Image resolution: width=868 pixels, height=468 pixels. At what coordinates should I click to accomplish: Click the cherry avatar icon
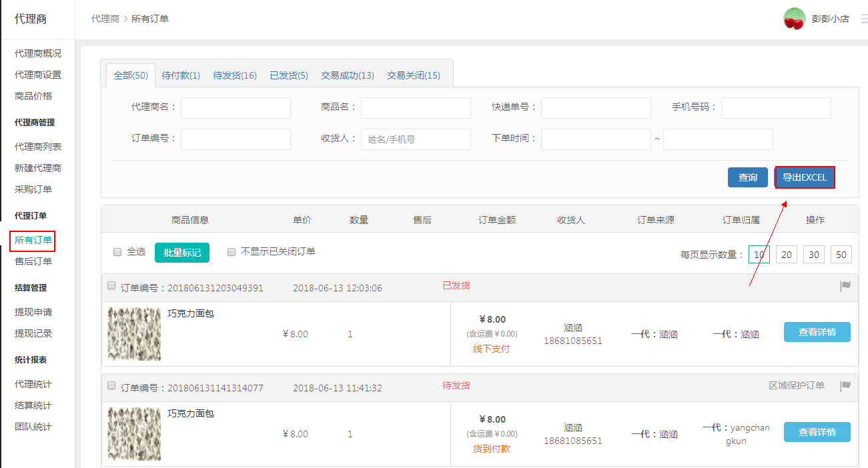[794, 19]
